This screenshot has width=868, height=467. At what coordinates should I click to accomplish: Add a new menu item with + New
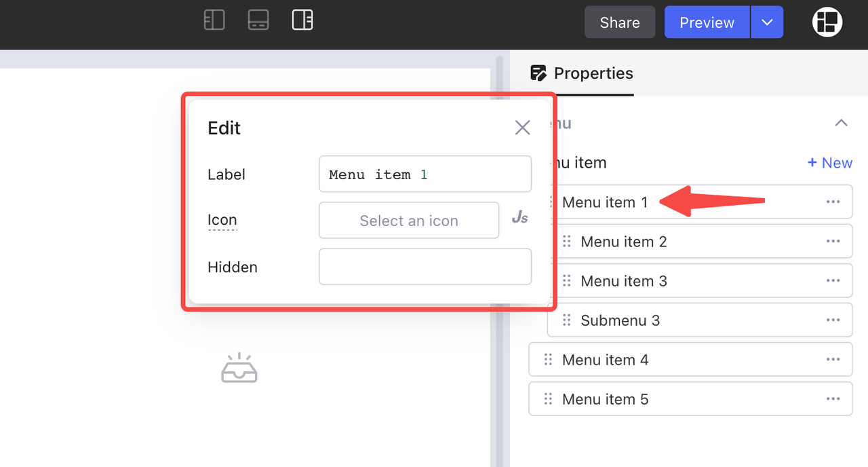pos(829,163)
